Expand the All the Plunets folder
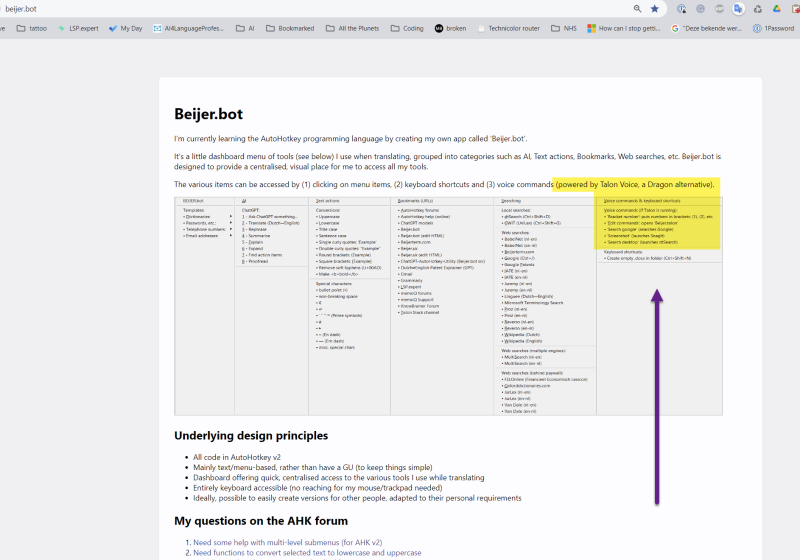The width and height of the screenshot is (800, 560). pyautogui.click(x=353, y=29)
